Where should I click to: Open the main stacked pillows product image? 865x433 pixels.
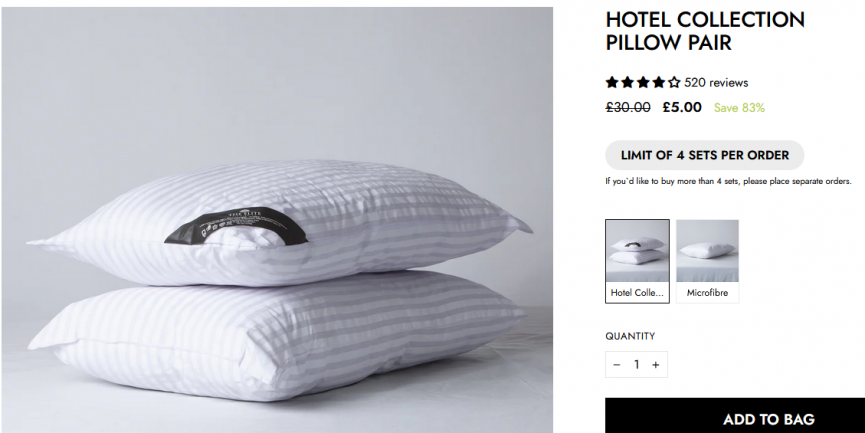[277, 220]
